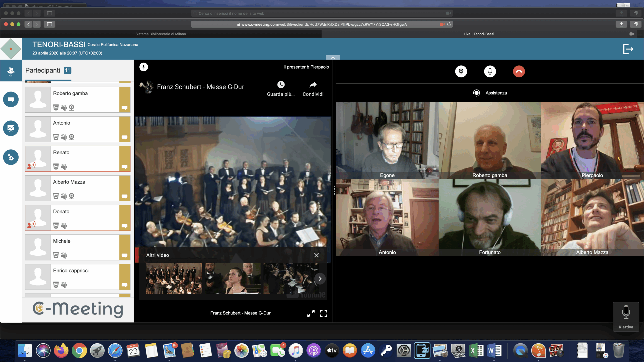The width and height of the screenshot is (644, 362).
Task: Open the Partecipanti sidebar panel icon
Action: pyautogui.click(x=11, y=71)
